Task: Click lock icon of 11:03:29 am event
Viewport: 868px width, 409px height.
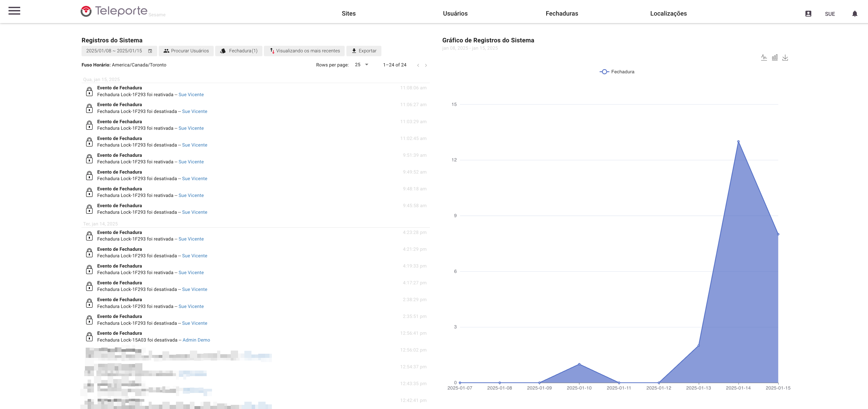Action: point(89,125)
